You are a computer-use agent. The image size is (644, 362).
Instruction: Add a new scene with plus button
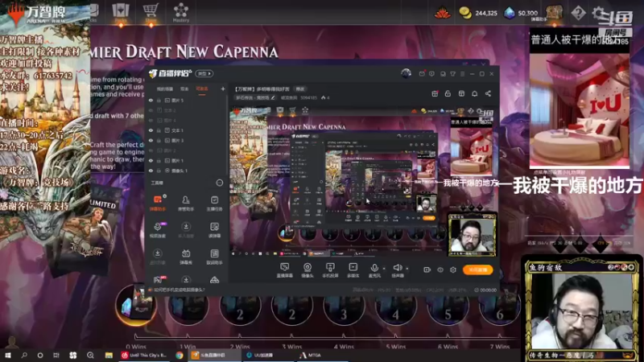coord(223,88)
